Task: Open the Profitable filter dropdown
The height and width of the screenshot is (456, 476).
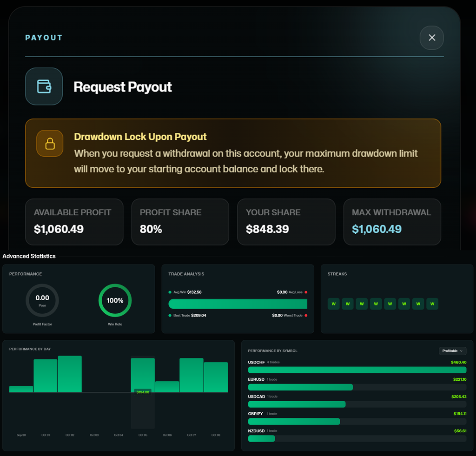Action: 453,350
